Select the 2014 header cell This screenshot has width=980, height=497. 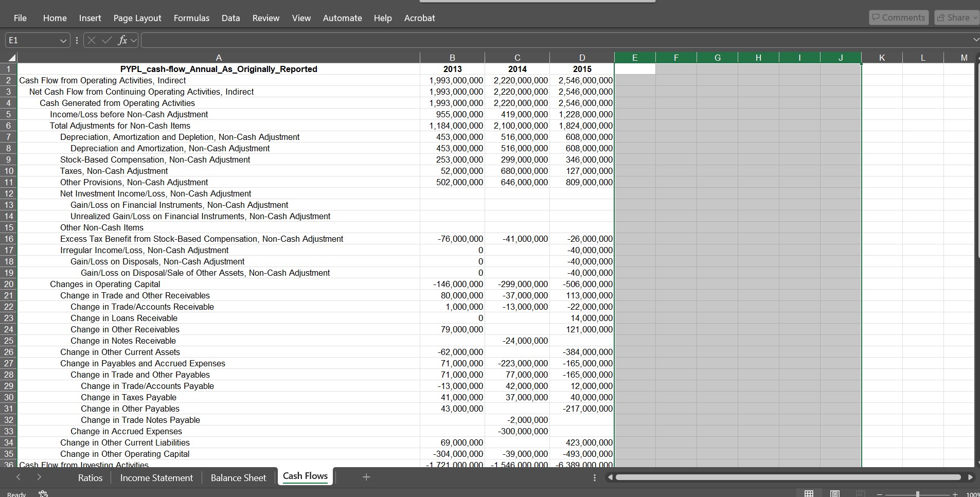517,69
